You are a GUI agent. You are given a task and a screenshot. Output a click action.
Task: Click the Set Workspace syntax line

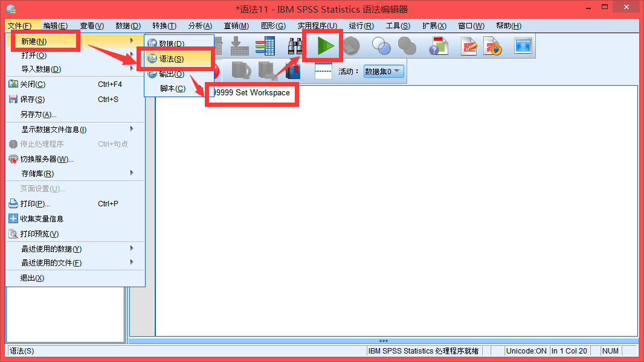(x=252, y=93)
